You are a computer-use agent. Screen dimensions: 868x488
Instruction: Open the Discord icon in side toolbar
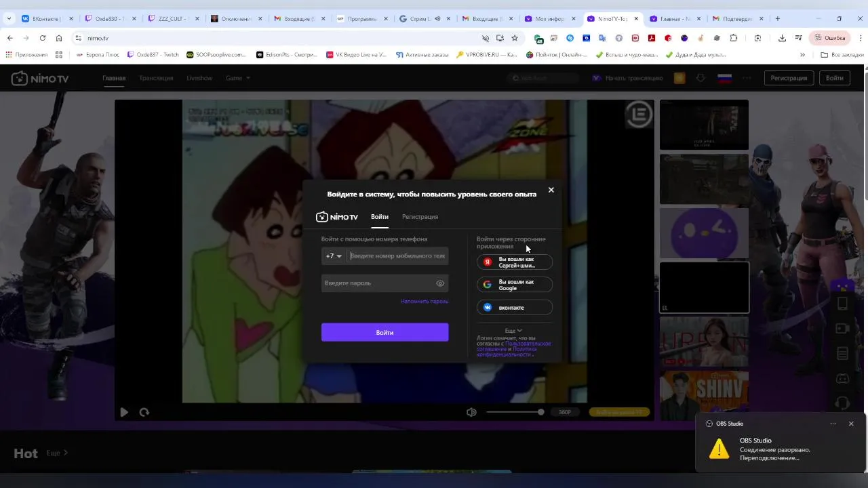click(842, 379)
